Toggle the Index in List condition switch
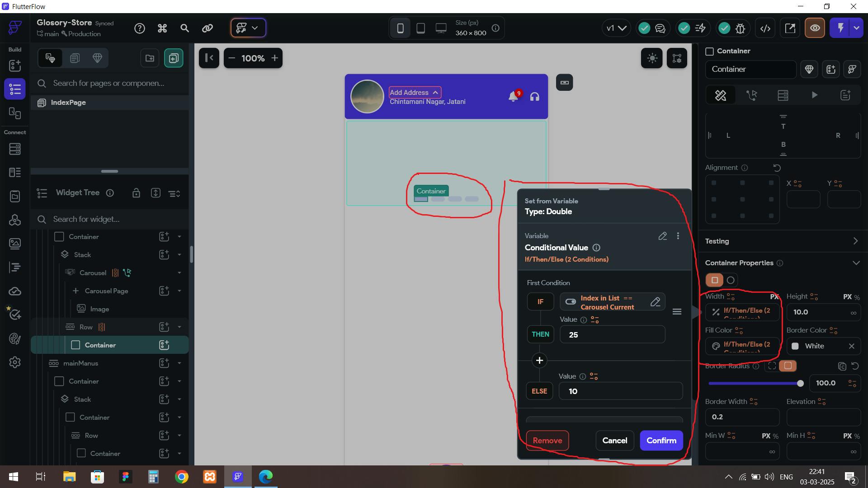The image size is (868, 488). click(x=570, y=302)
